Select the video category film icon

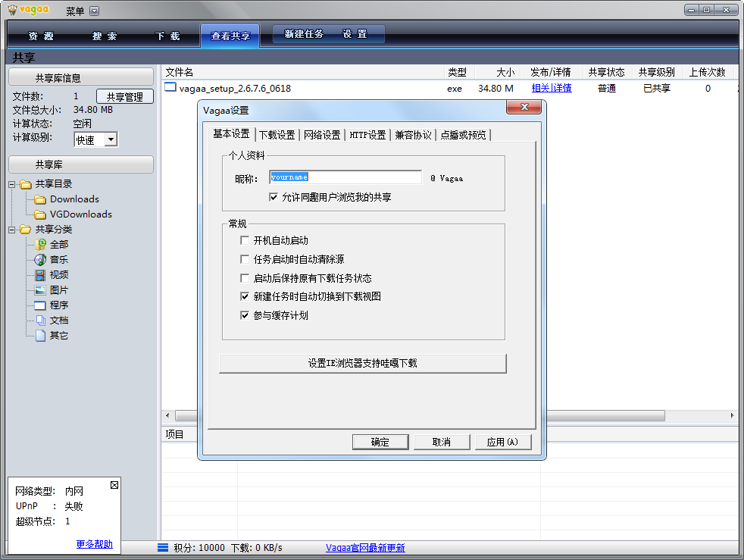tap(40, 275)
